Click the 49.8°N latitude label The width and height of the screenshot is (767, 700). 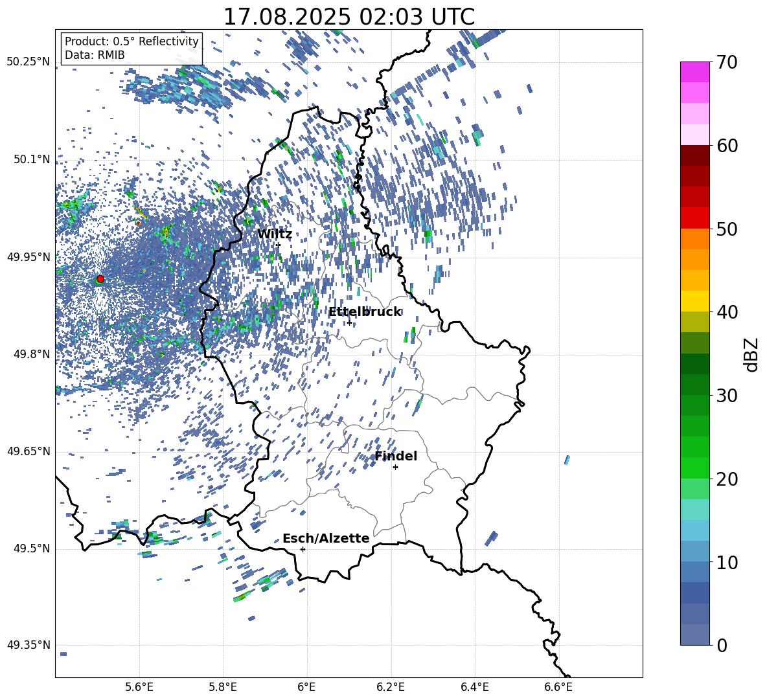[x=31, y=354]
